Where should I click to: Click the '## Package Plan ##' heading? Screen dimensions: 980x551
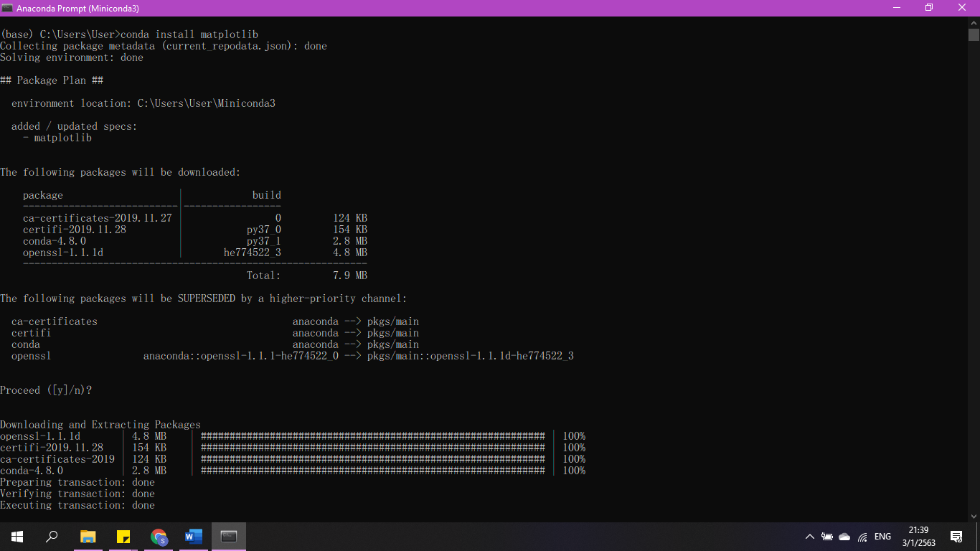pyautogui.click(x=52, y=80)
